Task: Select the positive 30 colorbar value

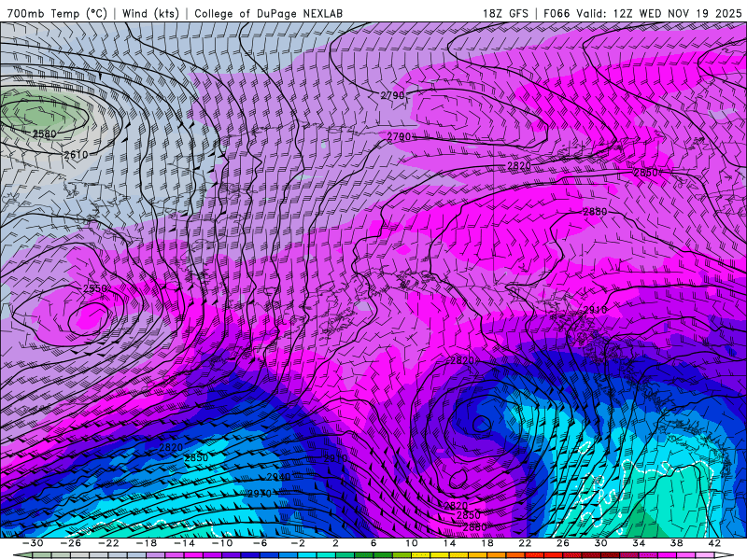Action: [600, 543]
